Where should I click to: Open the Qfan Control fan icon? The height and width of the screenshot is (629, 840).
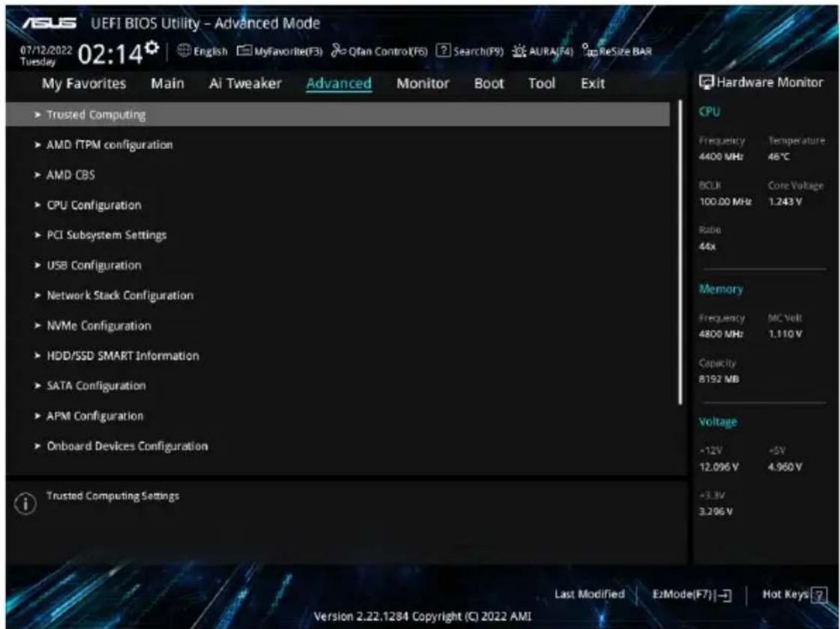coord(339,50)
